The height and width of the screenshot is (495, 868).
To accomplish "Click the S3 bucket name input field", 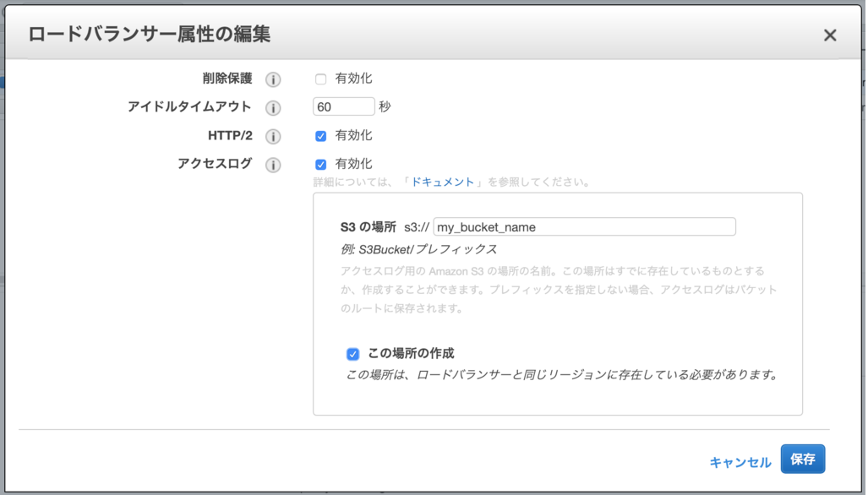I will (x=584, y=226).
